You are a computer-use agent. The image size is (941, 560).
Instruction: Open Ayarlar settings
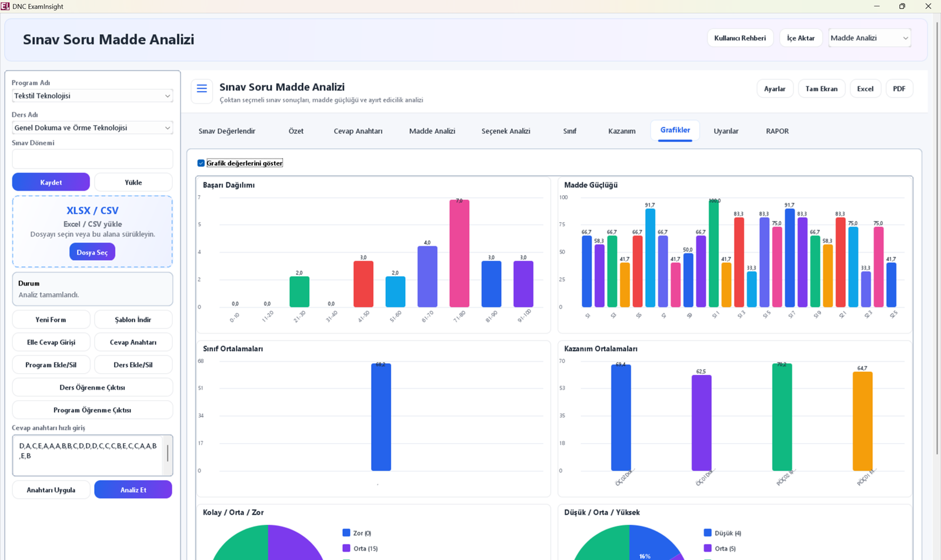tap(775, 89)
